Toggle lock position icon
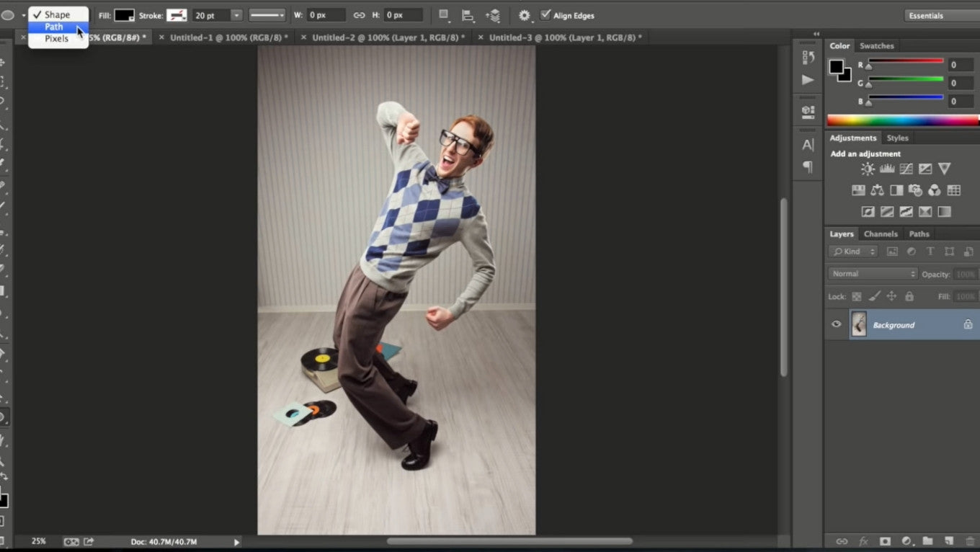This screenshot has width=980, height=552. coord(891,296)
